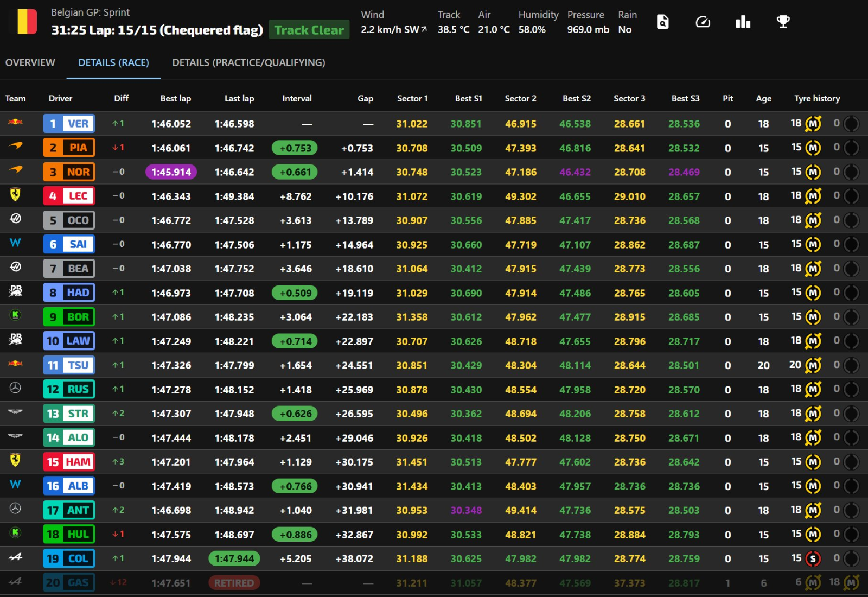Click Sainz's Williams team logo
Viewport: 868px width, 597px height.
16,243
